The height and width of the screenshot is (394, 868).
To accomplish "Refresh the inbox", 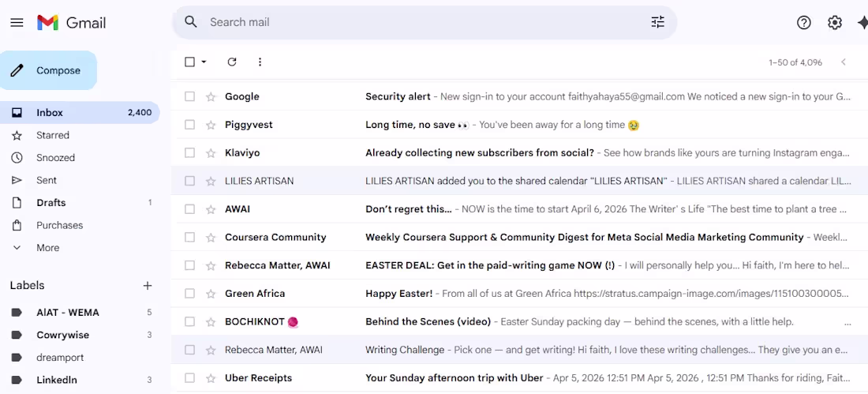I will (x=232, y=62).
